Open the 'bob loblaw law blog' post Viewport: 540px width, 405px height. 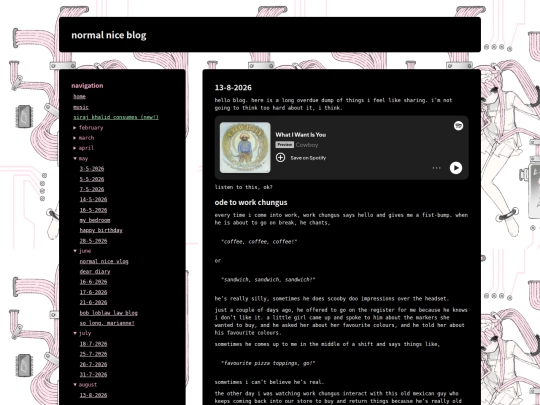coord(109,313)
